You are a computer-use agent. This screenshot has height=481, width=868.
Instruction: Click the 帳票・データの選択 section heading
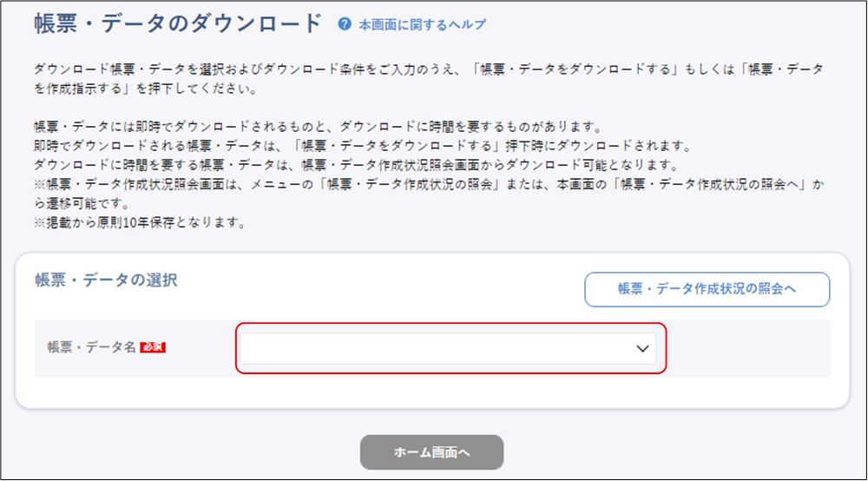click(106, 280)
